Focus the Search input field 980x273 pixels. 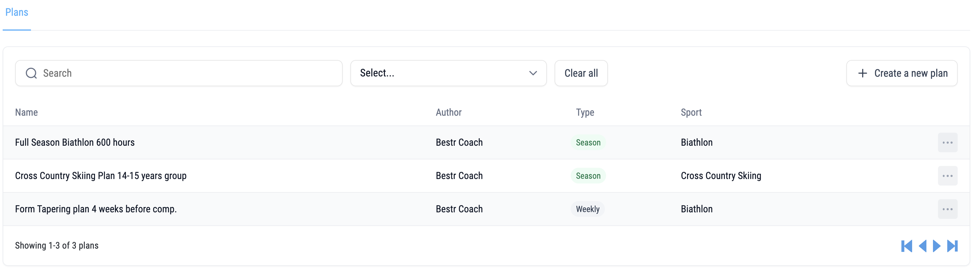click(x=179, y=73)
